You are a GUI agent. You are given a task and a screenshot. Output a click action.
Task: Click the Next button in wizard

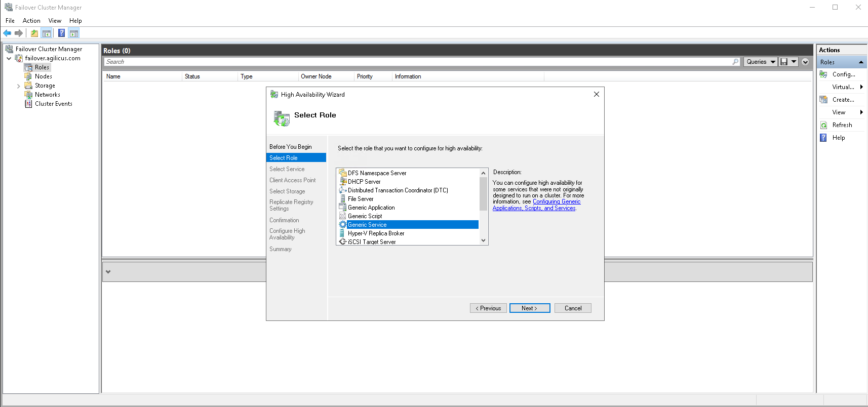point(529,308)
